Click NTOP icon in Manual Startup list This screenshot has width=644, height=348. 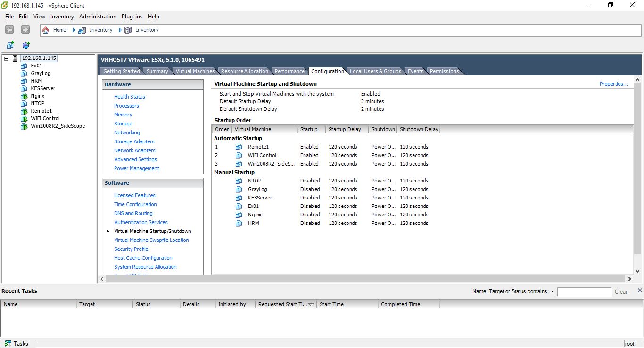tap(239, 181)
